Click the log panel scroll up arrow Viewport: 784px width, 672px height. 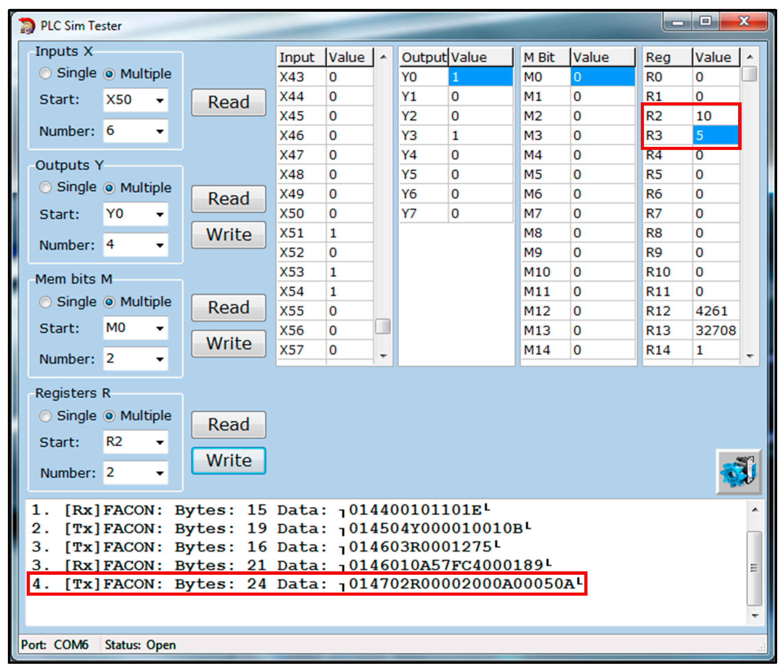click(x=755, y=510)
